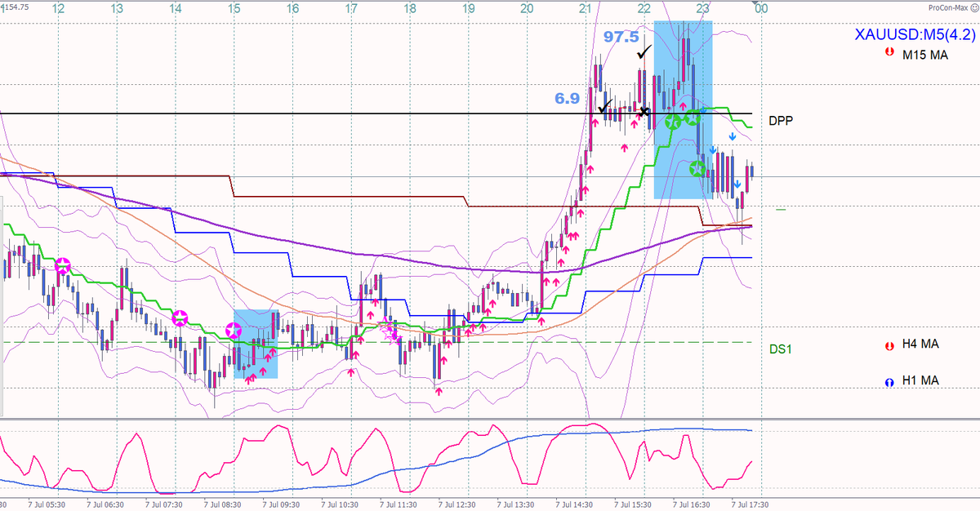This screenshot has width=980, height=511.
Task: Click hour label 23 on top axis
Action: point(703,8)
